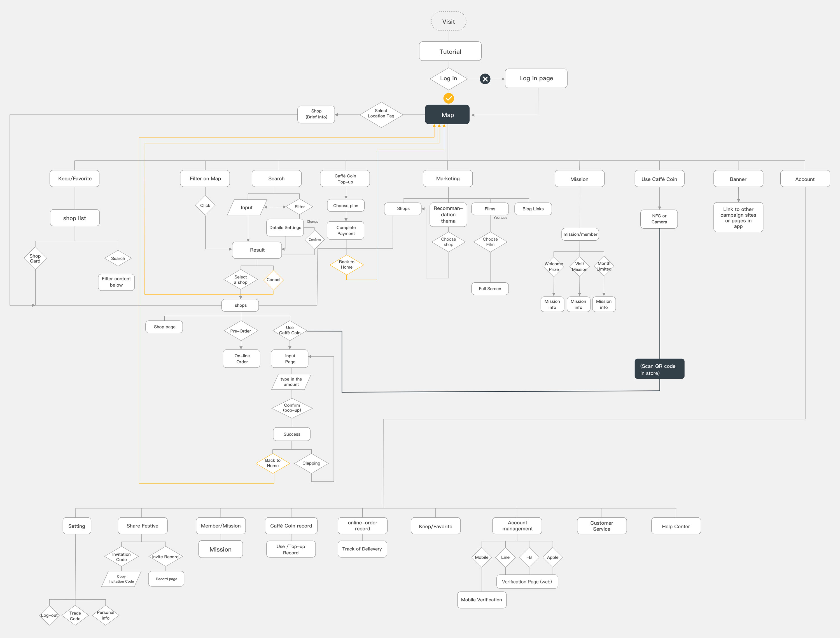Click the Trade Code diamond
840x638 pixels.
75,616
